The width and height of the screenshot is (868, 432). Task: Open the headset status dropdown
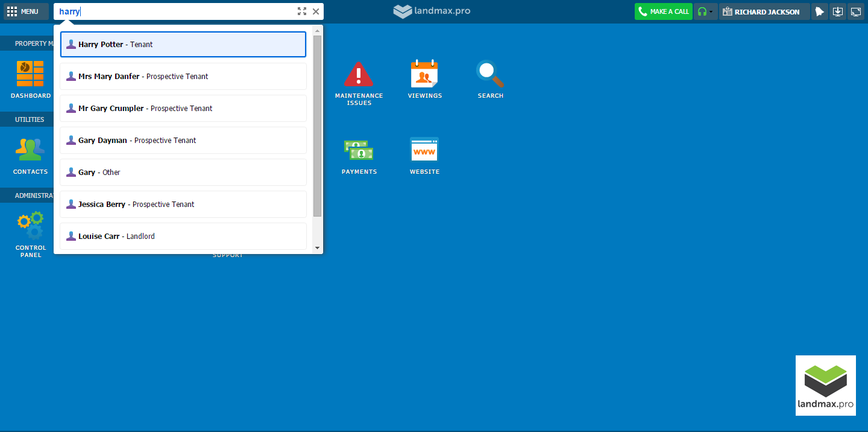click(x=705, y=11)
